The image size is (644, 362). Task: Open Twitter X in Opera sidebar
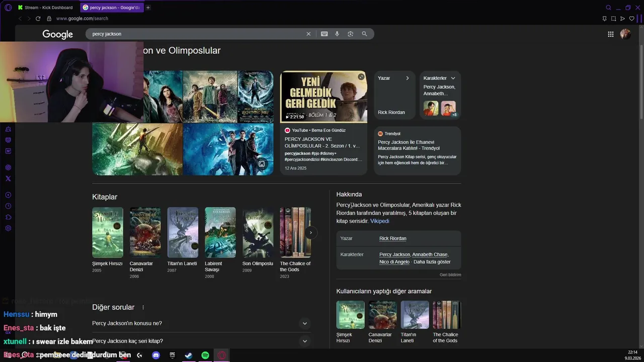click(x=8, y=178)
